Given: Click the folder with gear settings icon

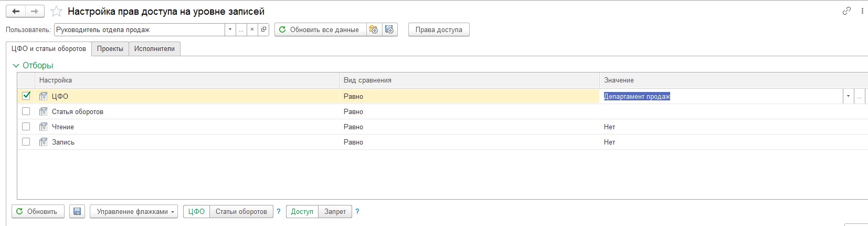Looking at the screenshot, I should [x=374, y=29].
